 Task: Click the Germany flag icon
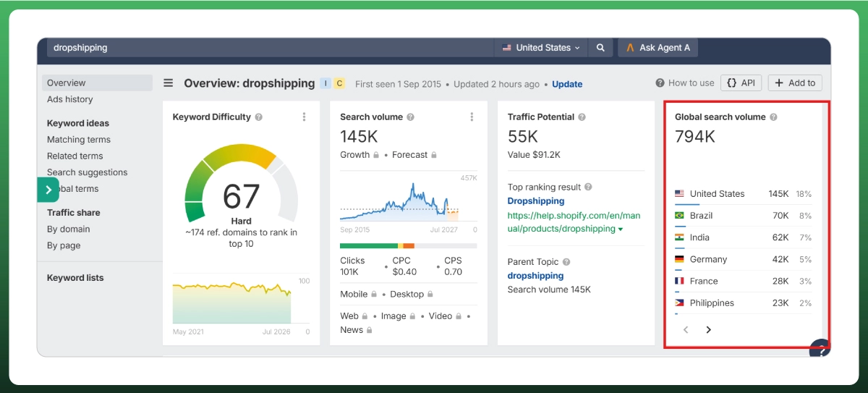tap(679, 259)
